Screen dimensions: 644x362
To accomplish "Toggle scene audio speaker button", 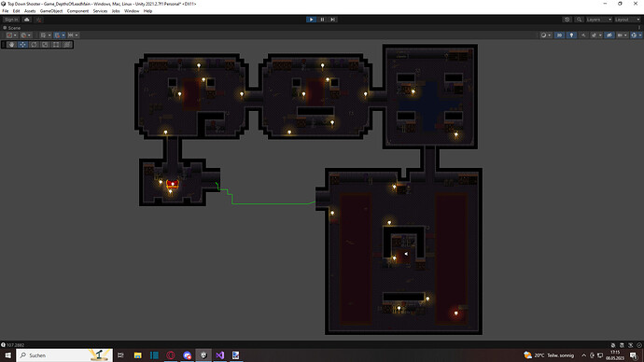I will click(x=583, y=35).
